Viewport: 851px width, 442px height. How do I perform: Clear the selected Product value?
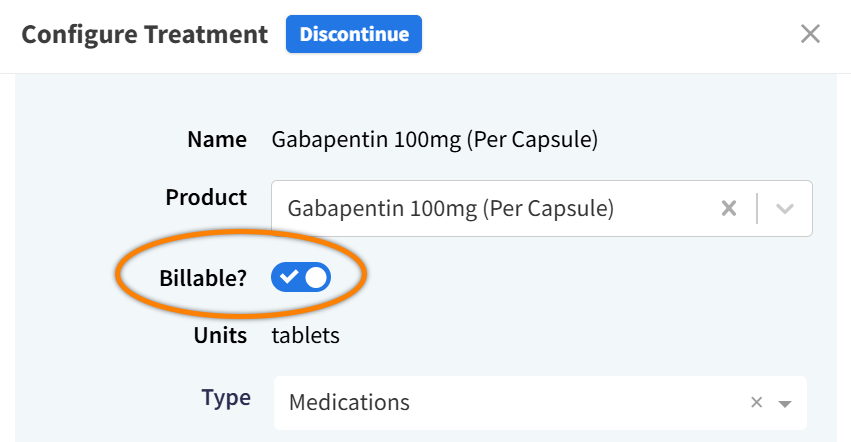pos(730,209)
